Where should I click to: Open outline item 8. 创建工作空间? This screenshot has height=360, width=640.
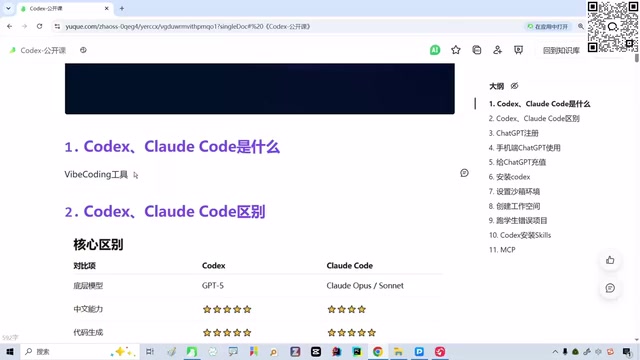[514, 206]
